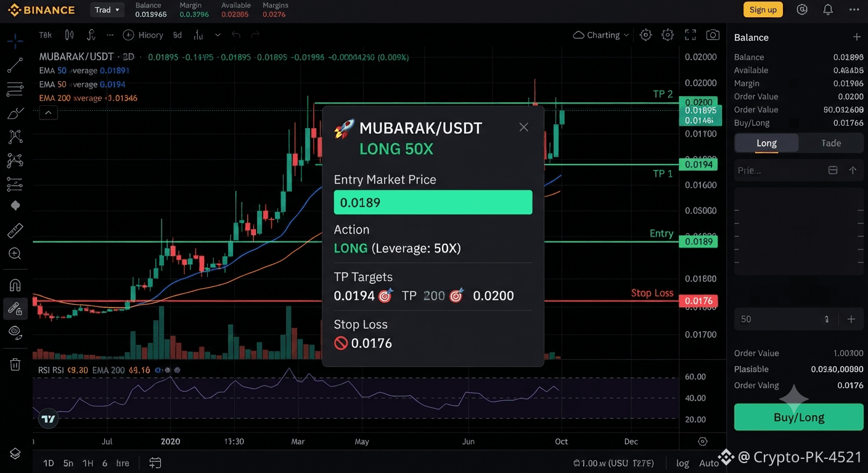Select the trend line drawing tool
Viewport: 868px width, 473px height.
[x=15, y=65]
